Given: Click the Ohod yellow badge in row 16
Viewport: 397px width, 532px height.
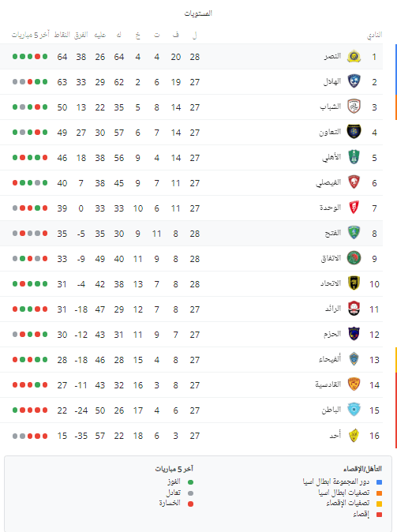Looking at the screenshot, I should click(354, 435).
